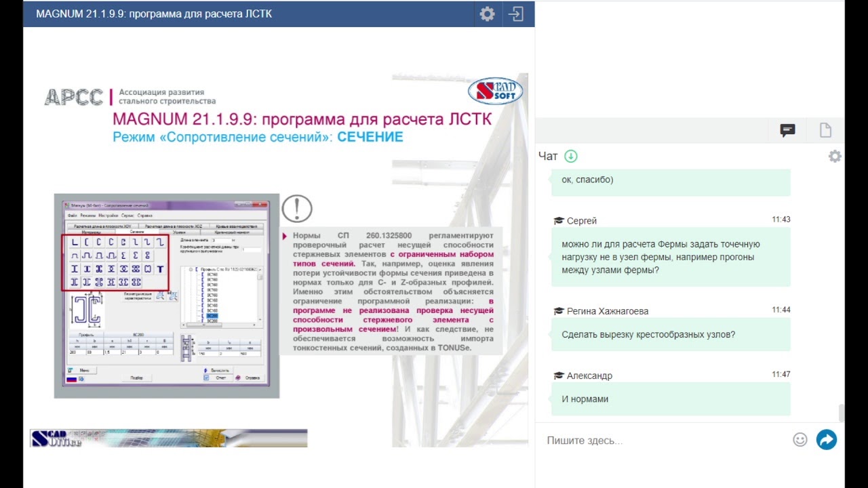Image resolution: width=868 pixels, height=488 pixels.
Task: Open the documents panel icon
Action: tap(825, 131)
